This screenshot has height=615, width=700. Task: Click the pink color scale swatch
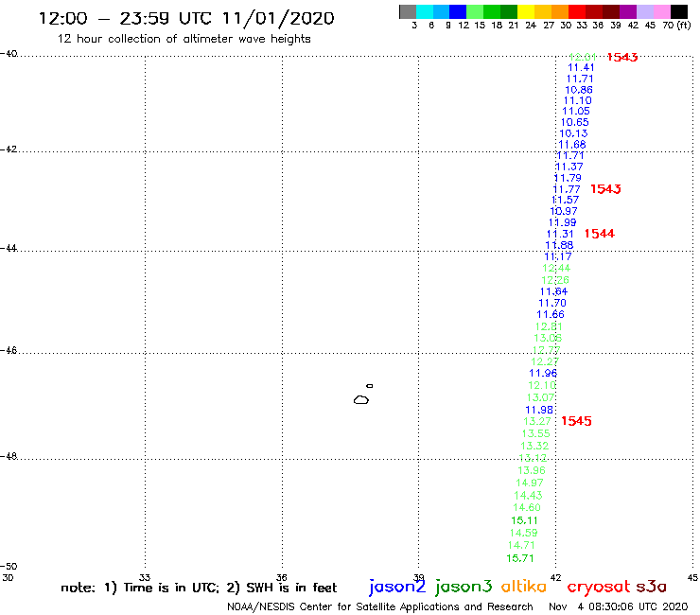pos(661,11)
